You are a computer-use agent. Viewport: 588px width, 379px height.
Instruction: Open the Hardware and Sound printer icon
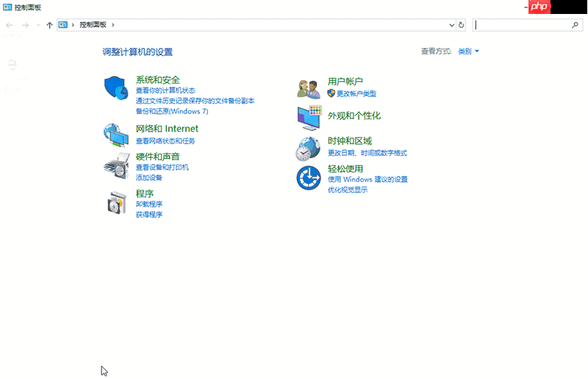click(116, 166)
